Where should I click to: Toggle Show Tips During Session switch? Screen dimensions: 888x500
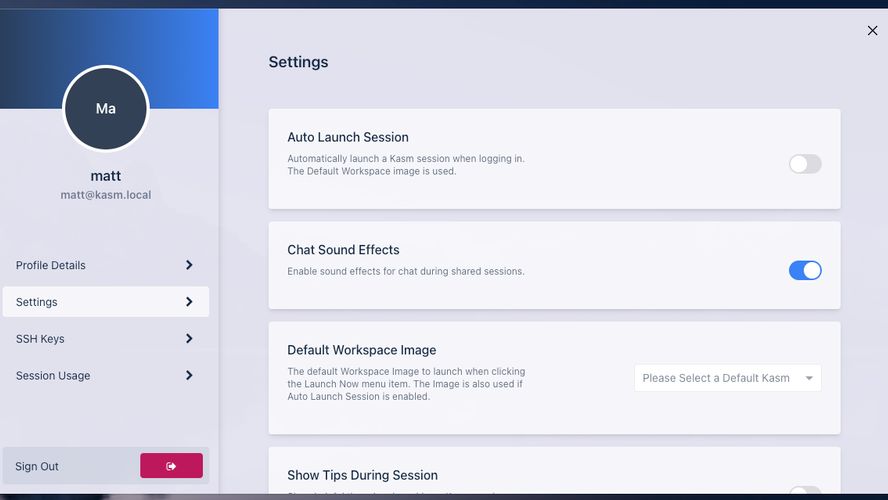(x=805, y=490)
